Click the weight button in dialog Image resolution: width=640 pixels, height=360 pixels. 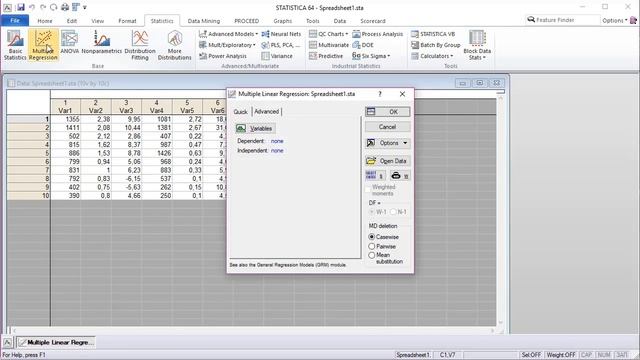point(400,176)
